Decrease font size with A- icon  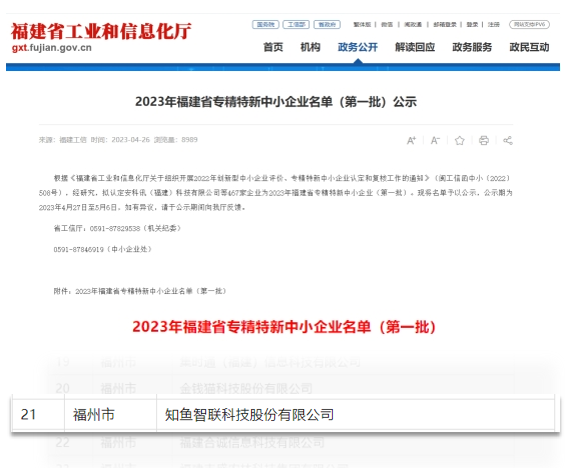(x=435, y=141)
